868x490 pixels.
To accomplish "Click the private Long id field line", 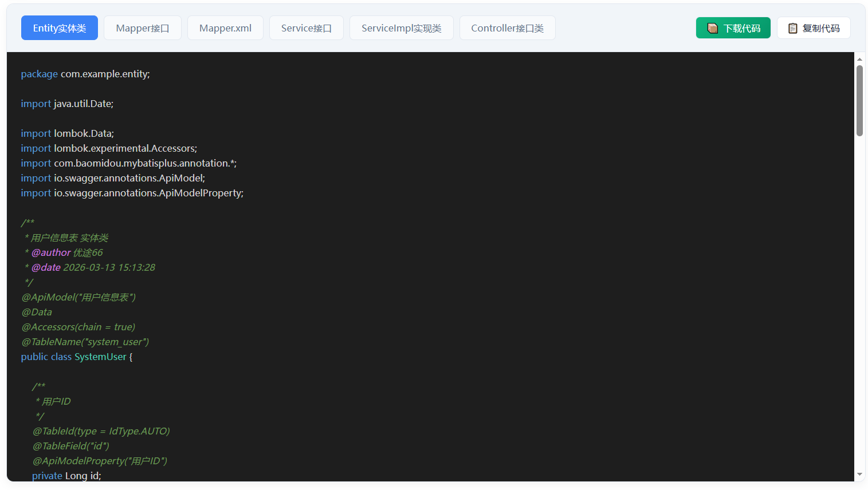I will tap(66, 476).
